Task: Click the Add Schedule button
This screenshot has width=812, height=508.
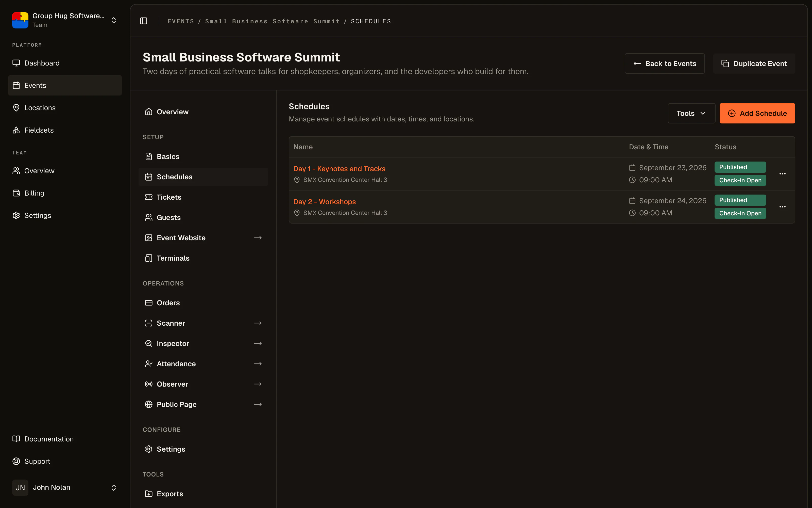Action: point(757,113)
